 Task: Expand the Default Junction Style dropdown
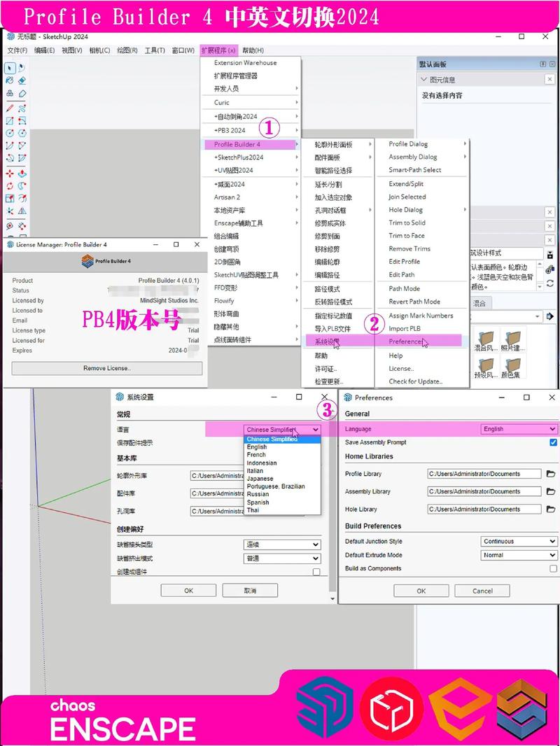pos(519,541)
